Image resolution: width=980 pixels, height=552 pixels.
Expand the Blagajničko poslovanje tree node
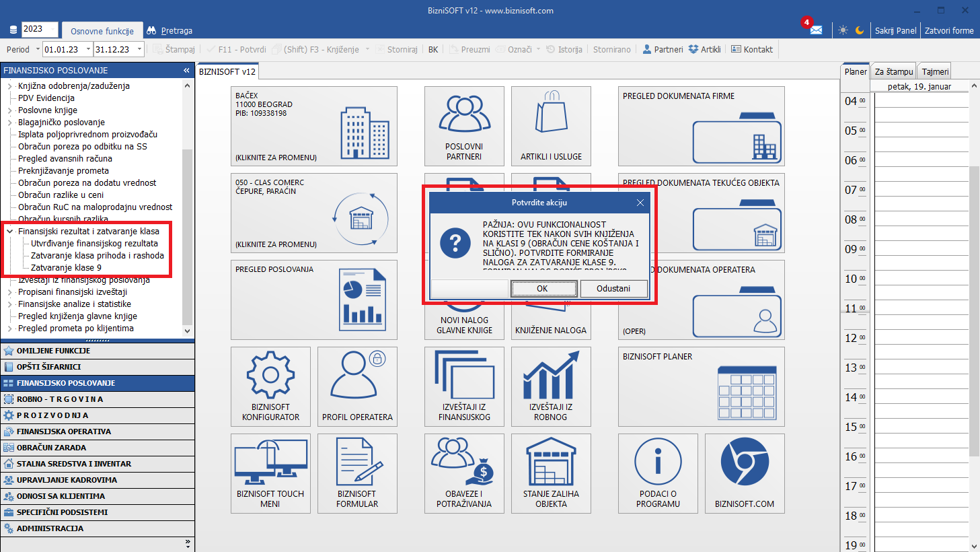click(10, 123)
